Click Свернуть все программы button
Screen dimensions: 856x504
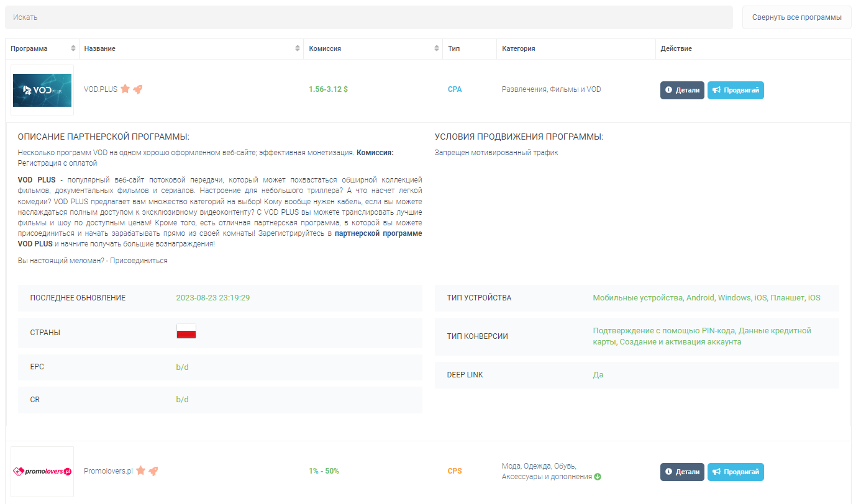coord(796,17)
